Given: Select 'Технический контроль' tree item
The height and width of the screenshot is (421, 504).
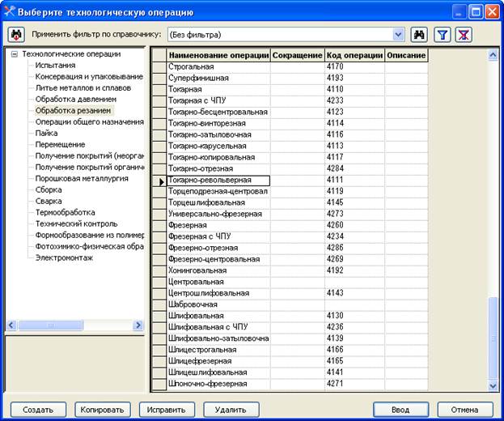Looking at the screenshot, I should (x=76, y=223).
